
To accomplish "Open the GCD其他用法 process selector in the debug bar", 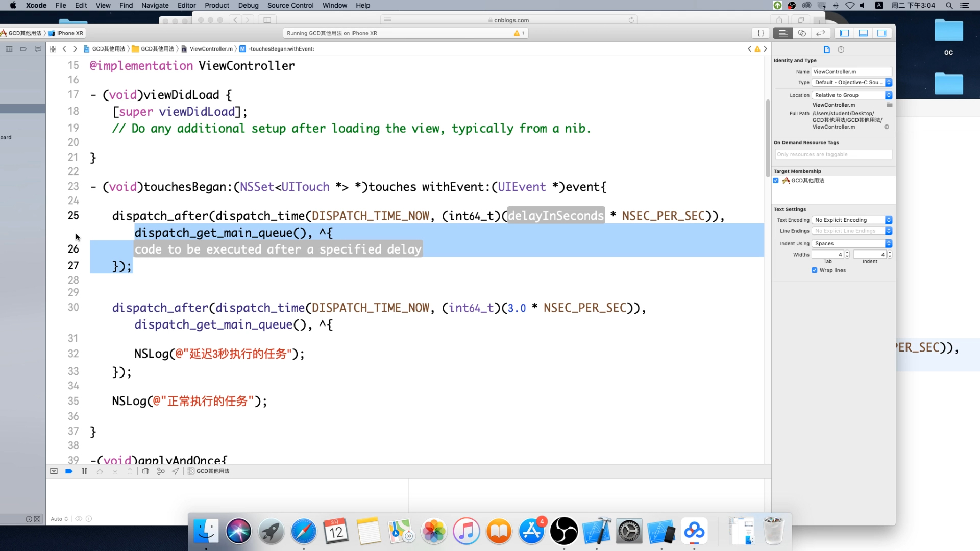I will click(209, 471).
